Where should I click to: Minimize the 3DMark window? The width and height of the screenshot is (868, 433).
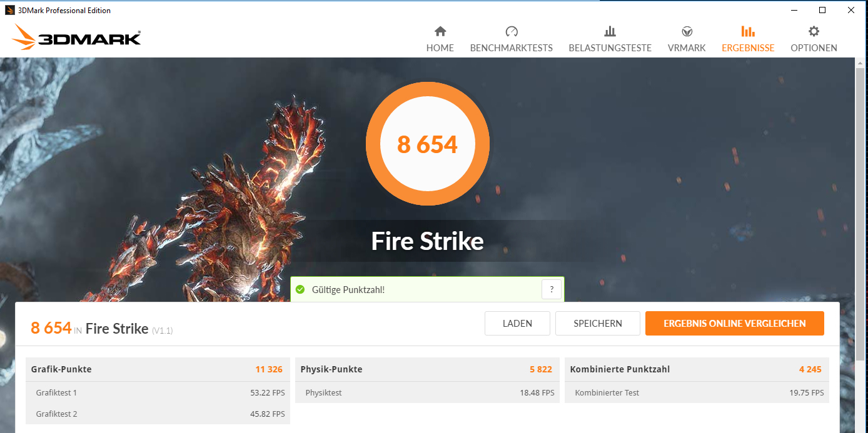point(794,10)
